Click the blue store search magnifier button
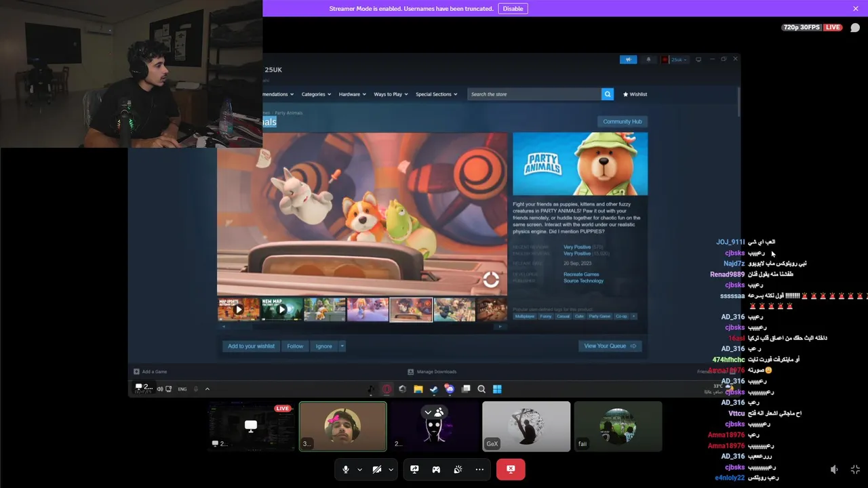The height and width of the screenshot is (488, 868). 608,94
